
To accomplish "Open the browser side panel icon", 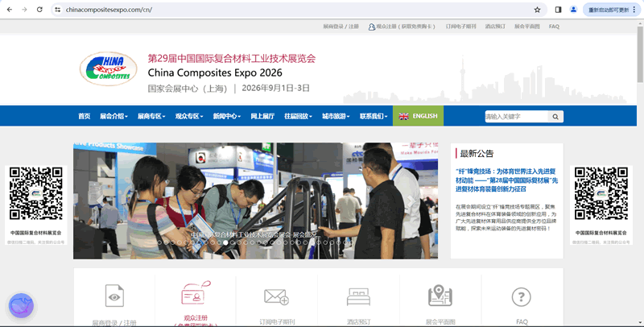I will [559, 10].
